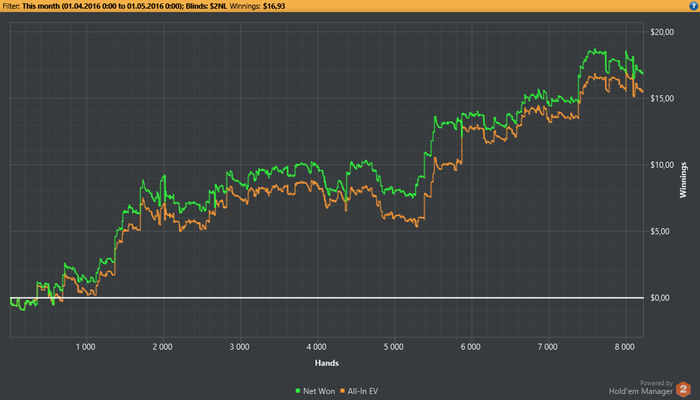This screenshot has height=400, width=700.
Task: Click the 8 000 hands axis label
Action: tap(624, 347)
